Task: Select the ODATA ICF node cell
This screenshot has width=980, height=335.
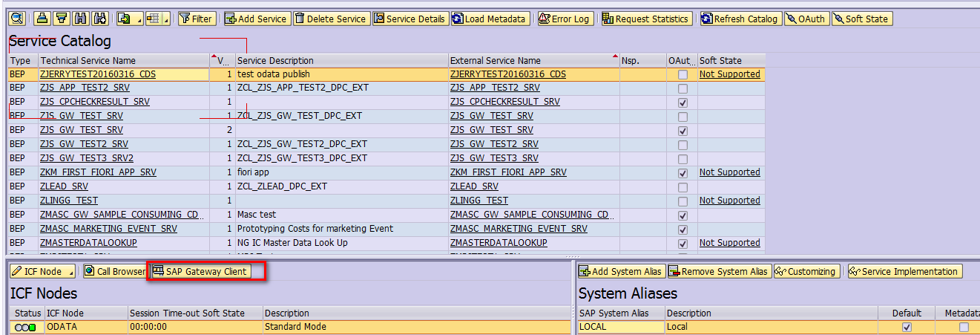Action: coord(86,327)
